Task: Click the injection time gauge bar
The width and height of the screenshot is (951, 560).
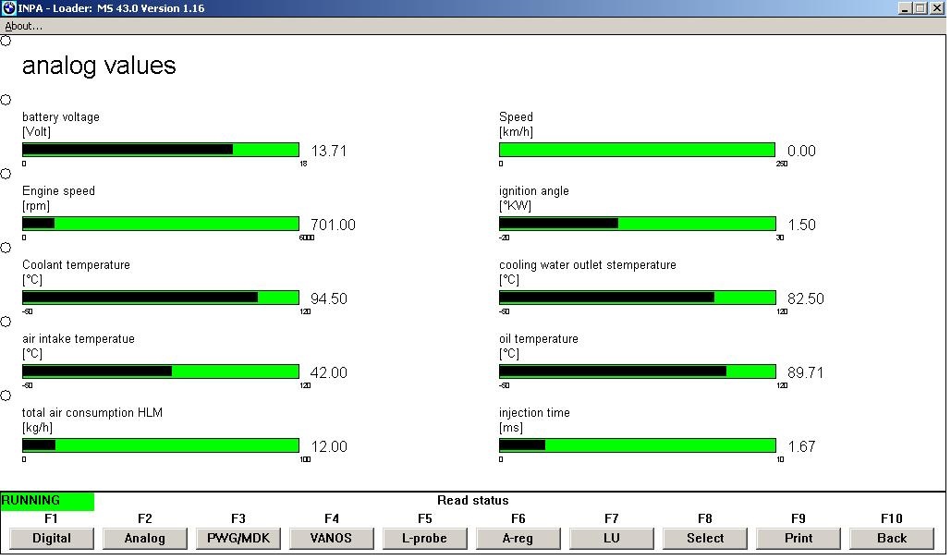Action: pos(637,445)
